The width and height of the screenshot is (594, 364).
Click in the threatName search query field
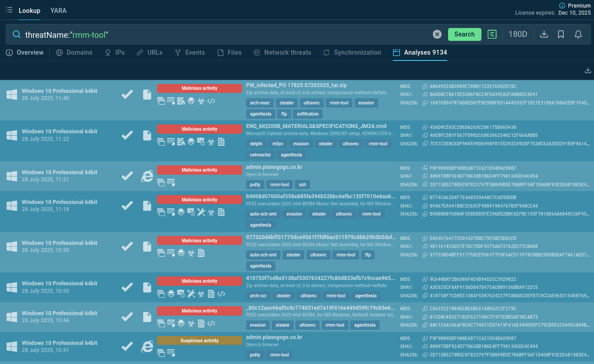[x=222, y=34]
